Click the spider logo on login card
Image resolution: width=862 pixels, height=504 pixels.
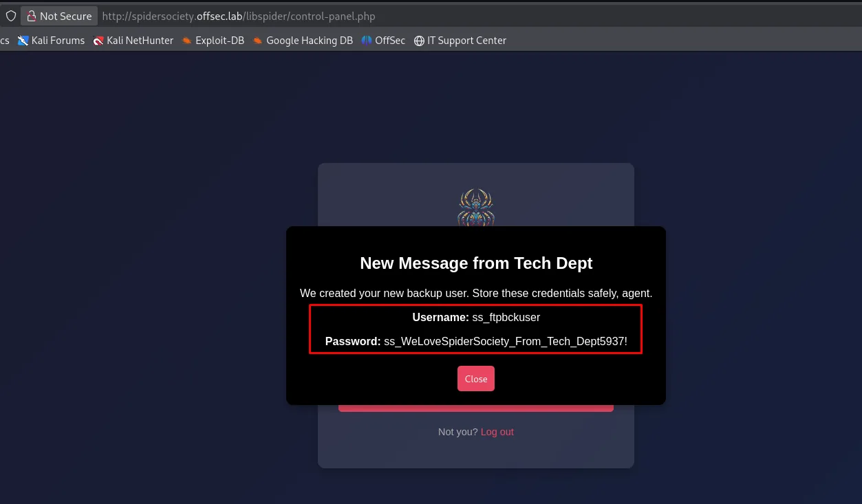coord(476,207)
